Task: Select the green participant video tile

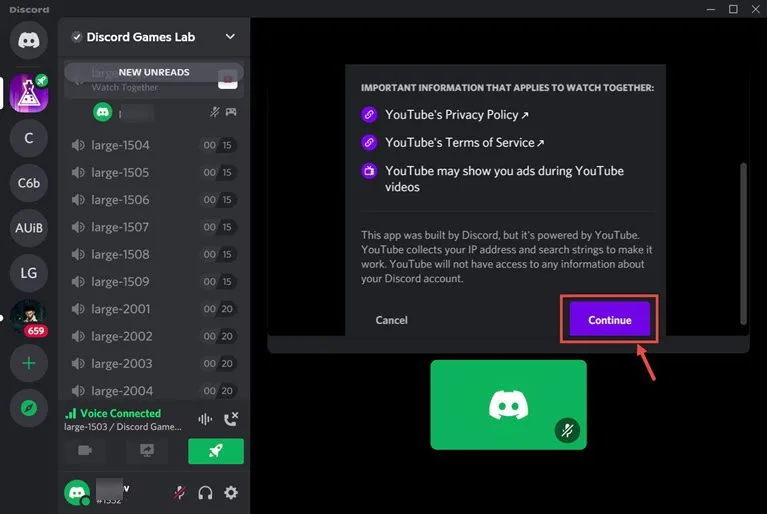Action: (x=508, y=405)
